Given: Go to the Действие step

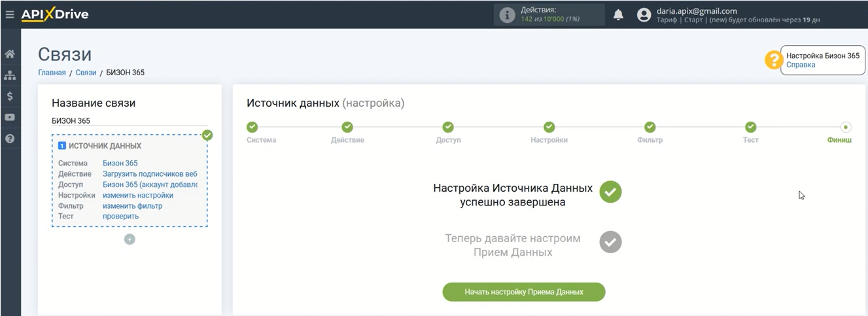Looking at the screenshot, I should click(x=347, y=127).
